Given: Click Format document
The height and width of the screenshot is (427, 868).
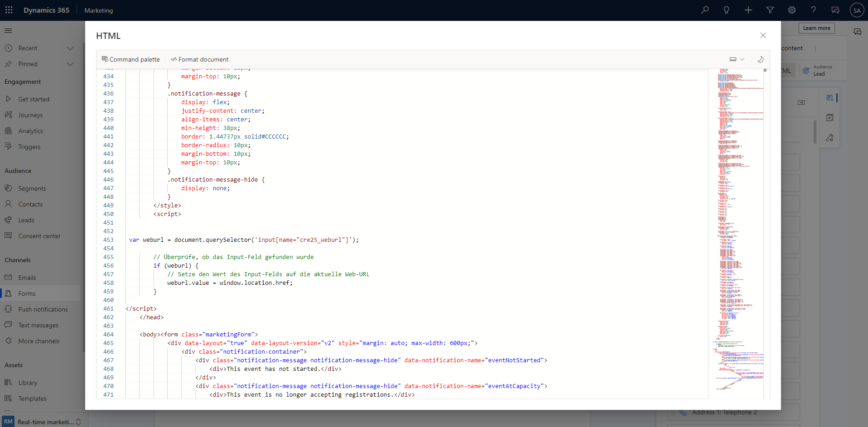Looking at the screenshot, I should [x=200, y=59].
